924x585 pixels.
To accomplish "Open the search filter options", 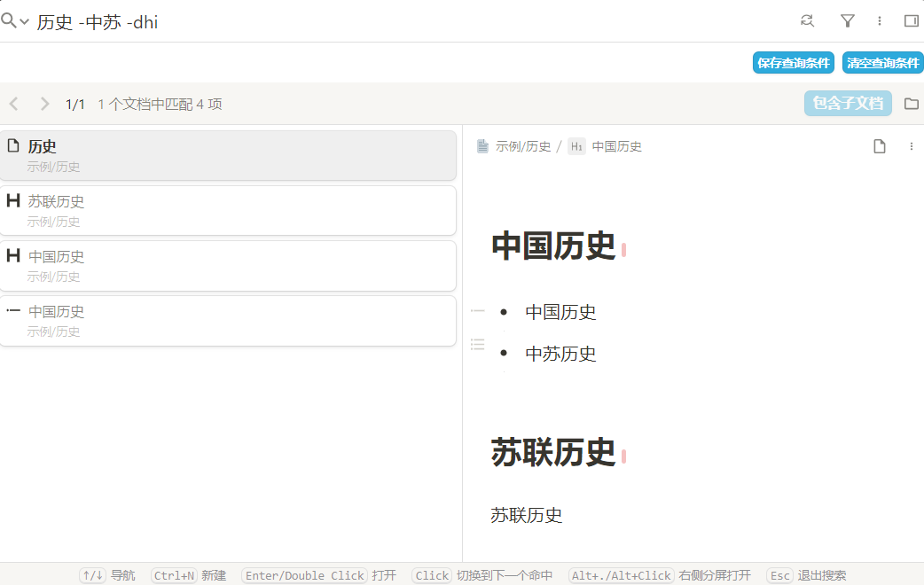I will pos(848,21).
